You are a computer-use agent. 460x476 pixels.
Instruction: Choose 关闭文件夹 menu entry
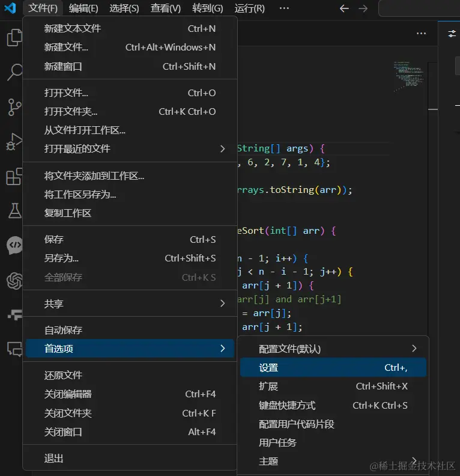130,413
